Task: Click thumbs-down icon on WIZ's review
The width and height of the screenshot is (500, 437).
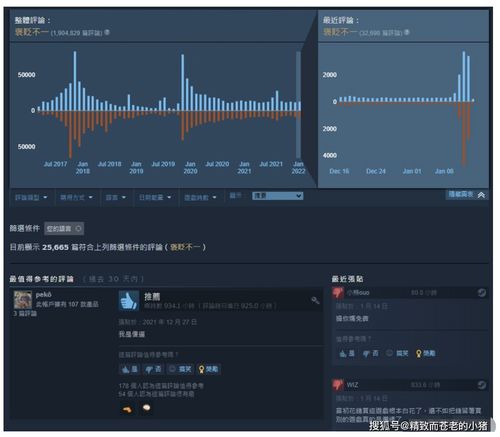Action: tap(338, 385)
